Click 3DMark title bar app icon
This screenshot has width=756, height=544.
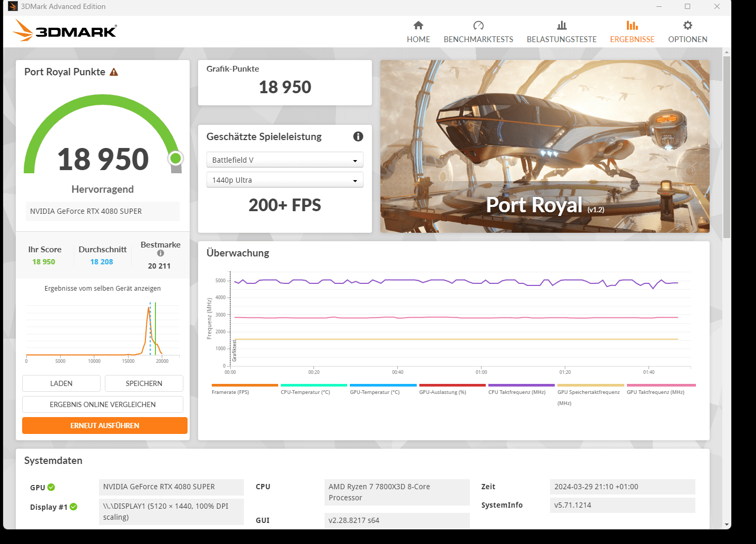13,6
